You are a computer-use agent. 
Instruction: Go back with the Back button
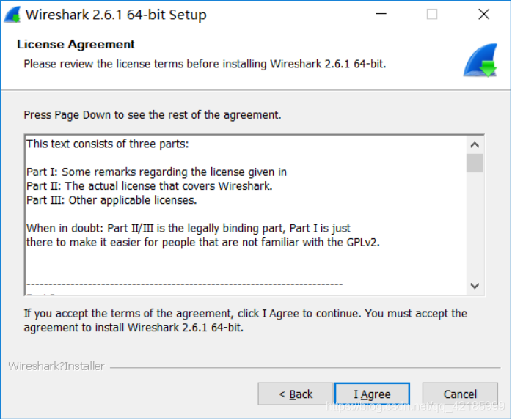click(296, 394)
